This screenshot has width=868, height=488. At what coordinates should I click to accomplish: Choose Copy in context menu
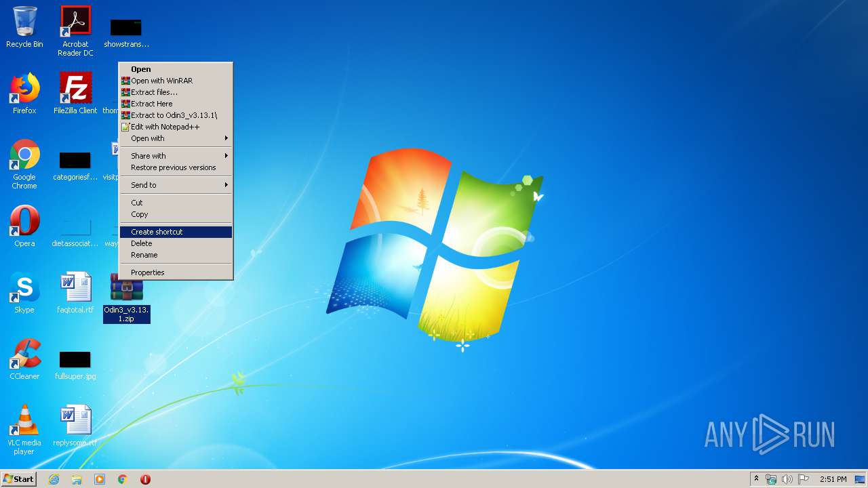pyautogui.click(x=176, y=214)
